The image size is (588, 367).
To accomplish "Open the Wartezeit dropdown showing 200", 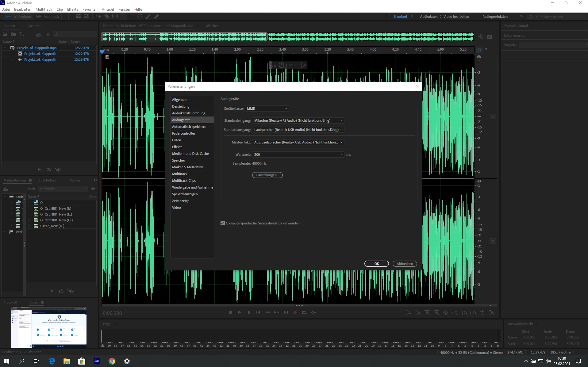I will click(298, 155).
